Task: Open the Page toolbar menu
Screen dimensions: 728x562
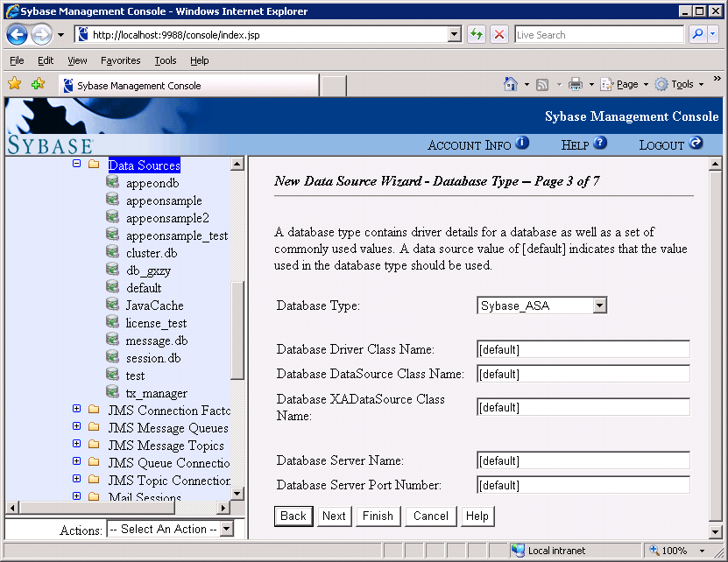Action: [x=625, y=84]
